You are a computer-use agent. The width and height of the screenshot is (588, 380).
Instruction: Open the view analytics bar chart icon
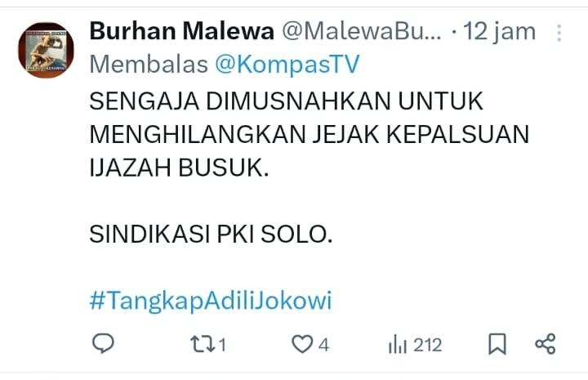398,344
